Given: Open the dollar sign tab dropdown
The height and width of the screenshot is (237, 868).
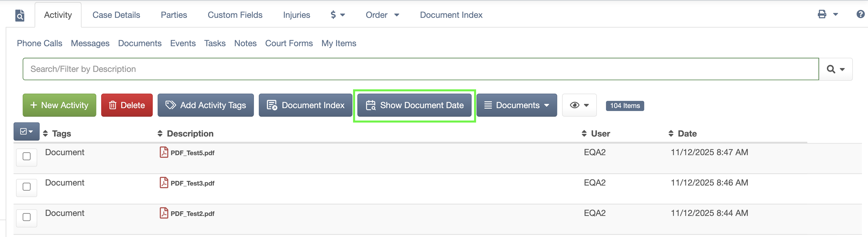Looking at the screenshot, I should coord(338,15).
